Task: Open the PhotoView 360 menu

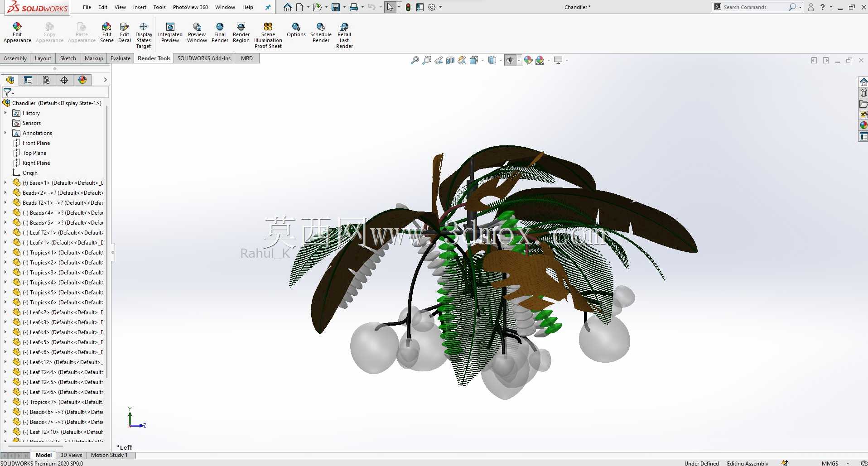Action: 191,7
